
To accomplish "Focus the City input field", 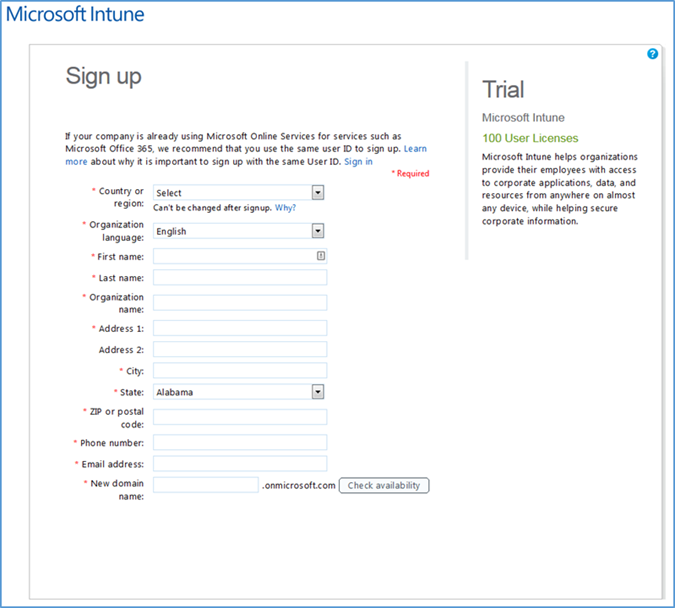I will pos(240,370).
